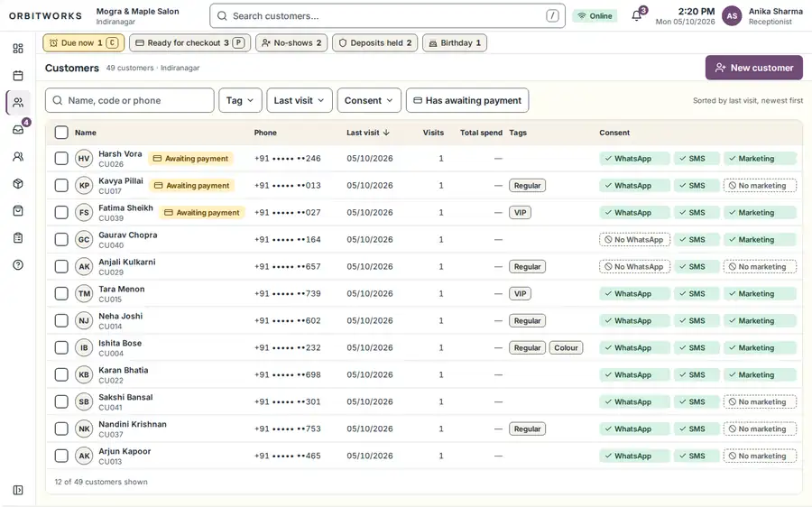The image size is (812, 507).
Task: Select the Birthday quick filter
Action: 455,43
